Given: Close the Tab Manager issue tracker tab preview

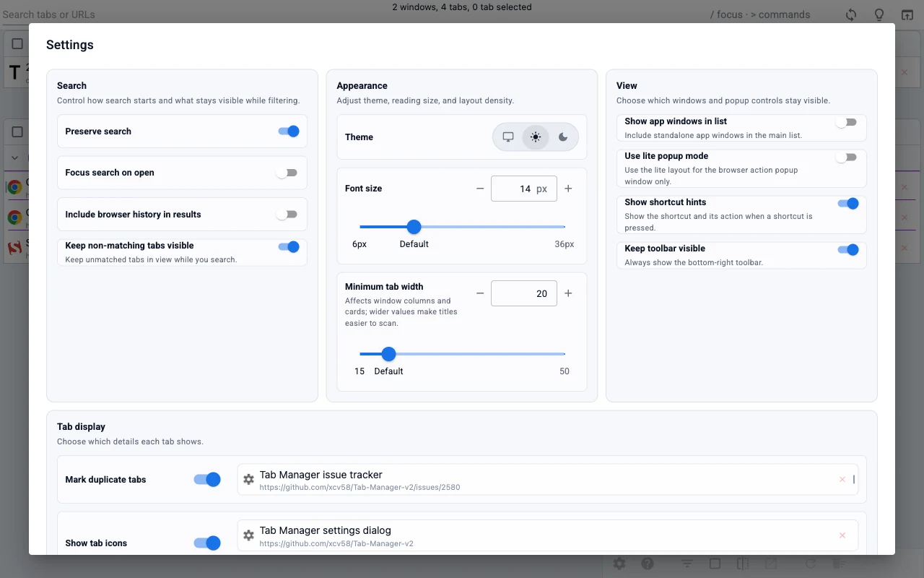Looking at the screenshot, I should click(842, 480).
